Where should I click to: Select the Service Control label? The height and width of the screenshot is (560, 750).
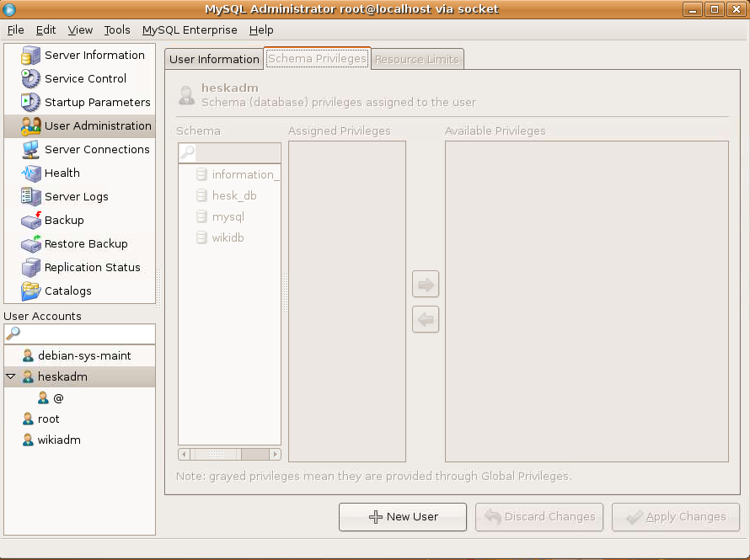click(86, 79)
